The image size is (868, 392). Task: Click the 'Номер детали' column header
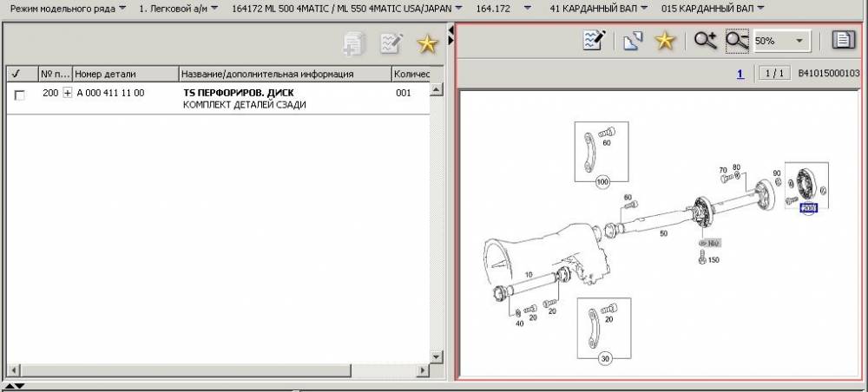pyautogui.click(x=125, y=74)
